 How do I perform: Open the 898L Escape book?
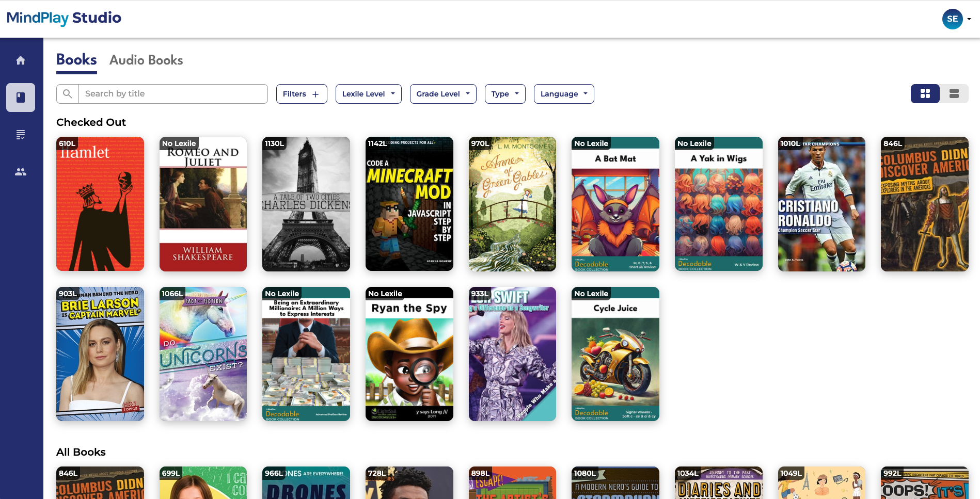[512, 483]
